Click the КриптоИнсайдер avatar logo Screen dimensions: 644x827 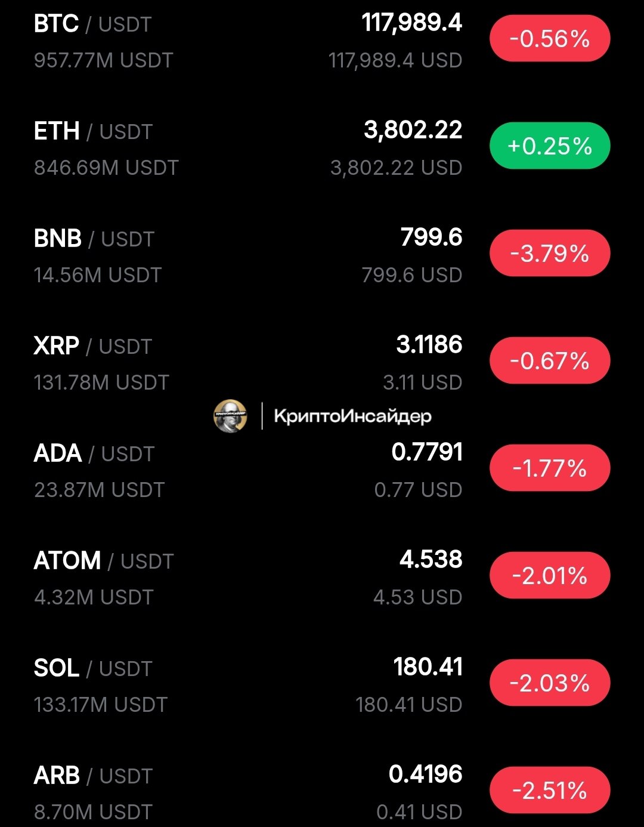[230, 416]
